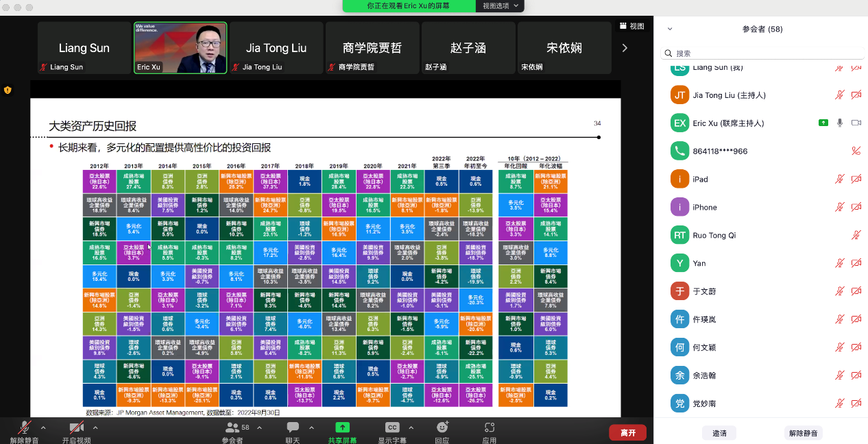Click the red 离开 leave button
Viewport: 868px width, 444px height.
tap(627, 432)
